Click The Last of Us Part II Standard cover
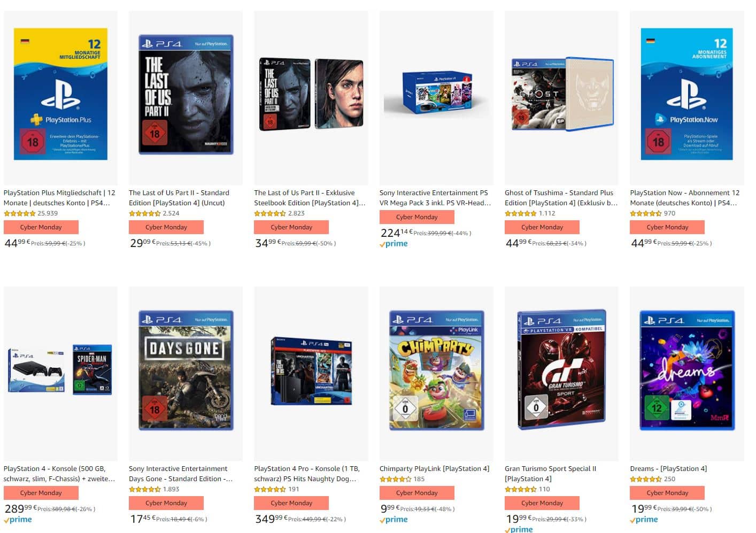756x533 pixels. click(186, 95)
